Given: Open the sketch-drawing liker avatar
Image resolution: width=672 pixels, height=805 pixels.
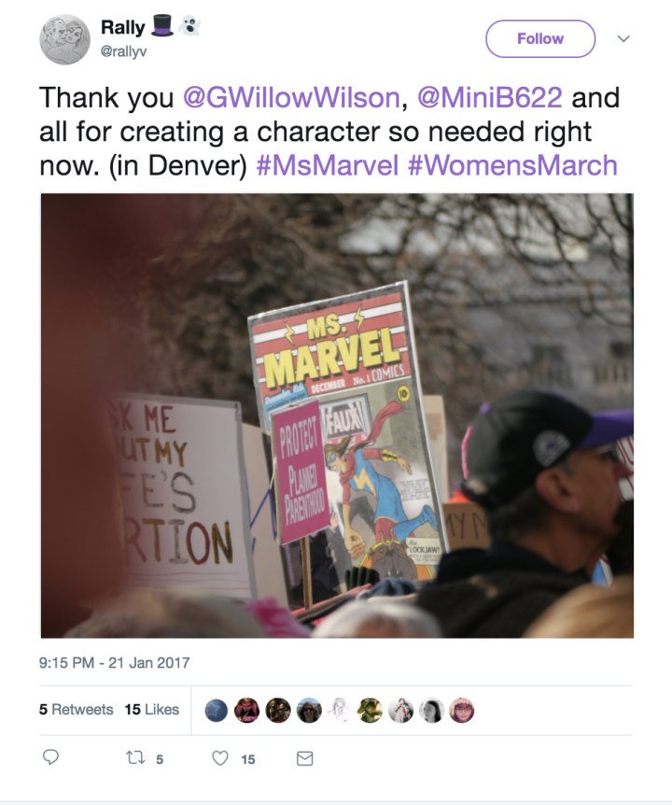Looking at the screenshot, I should pos(339,711).
